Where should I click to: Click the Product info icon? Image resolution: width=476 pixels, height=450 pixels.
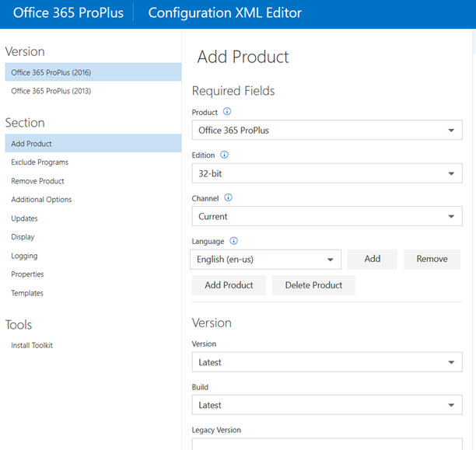click(x=227, y=111)
